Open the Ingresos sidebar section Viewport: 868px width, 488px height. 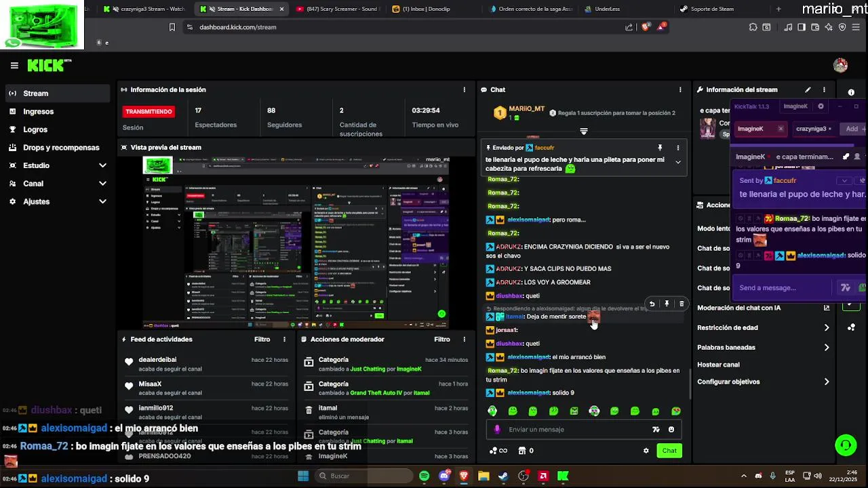tap(56, 111)
